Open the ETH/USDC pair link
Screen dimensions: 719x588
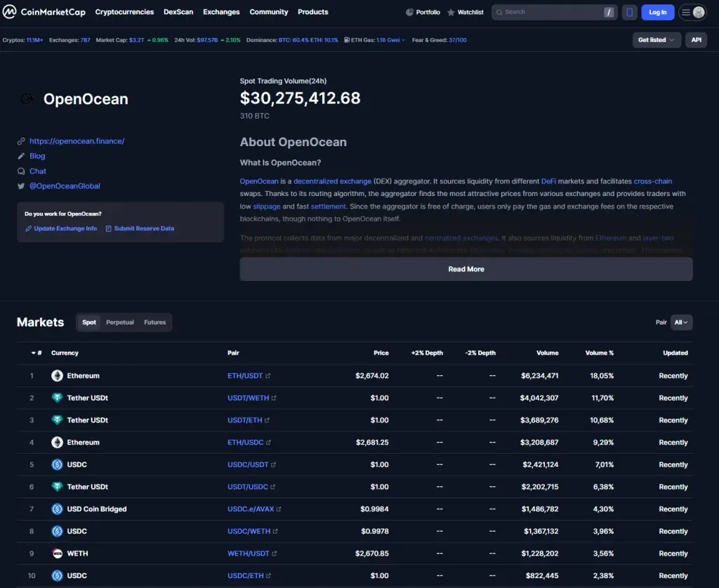245,442
